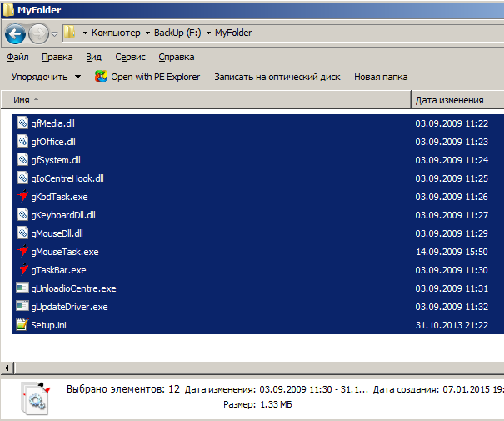Click the gIoCentreHook.dll file icon
The image size is (504, 421).
22,178
